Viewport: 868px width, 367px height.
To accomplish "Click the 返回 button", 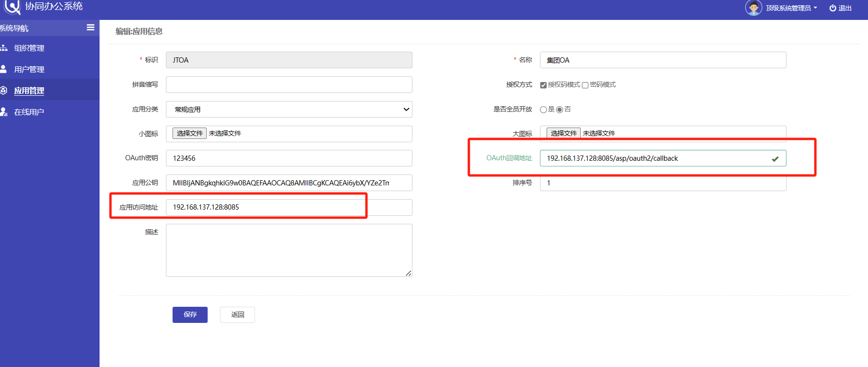I will point(238,315).
